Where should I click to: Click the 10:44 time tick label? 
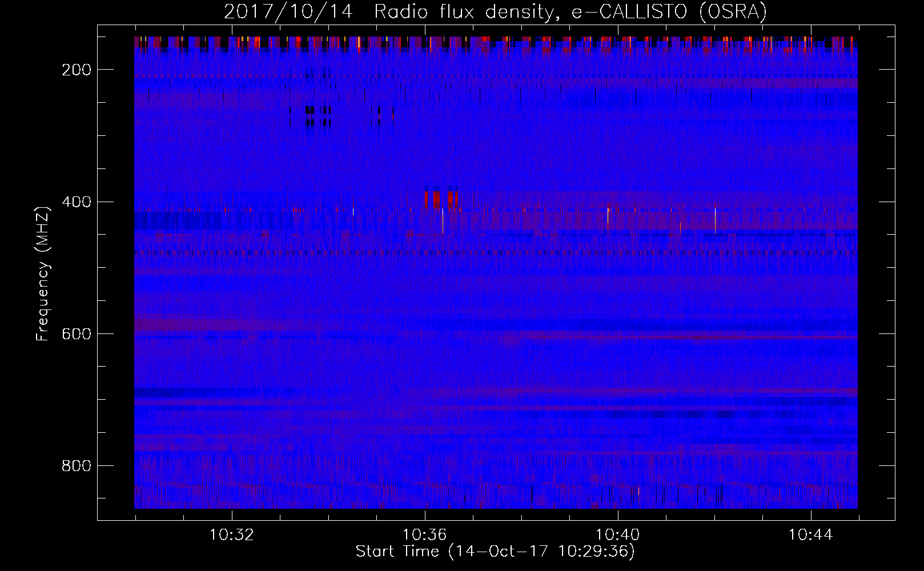point(810,535)
